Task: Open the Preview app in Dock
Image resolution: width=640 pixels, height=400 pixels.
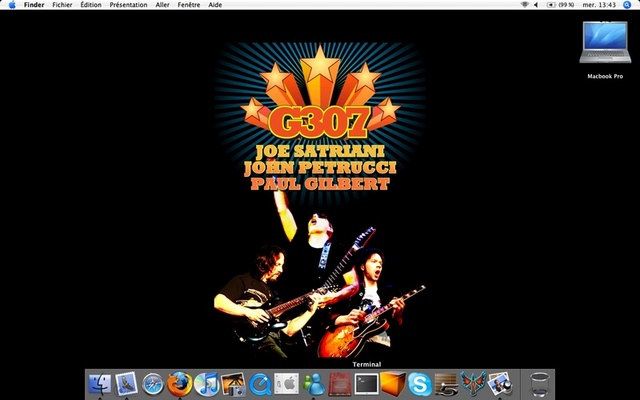Action: (x=500, y=384)
